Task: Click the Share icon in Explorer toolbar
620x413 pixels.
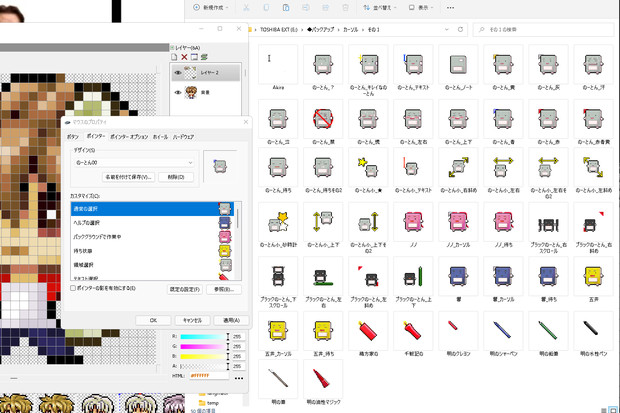Action: [325, 8]
